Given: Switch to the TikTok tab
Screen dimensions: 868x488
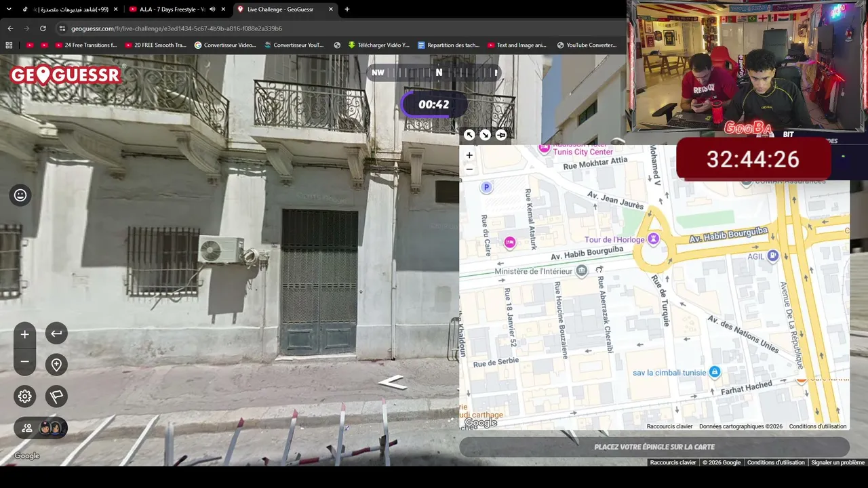Looking at the screenshot, I should coord(69,9).
